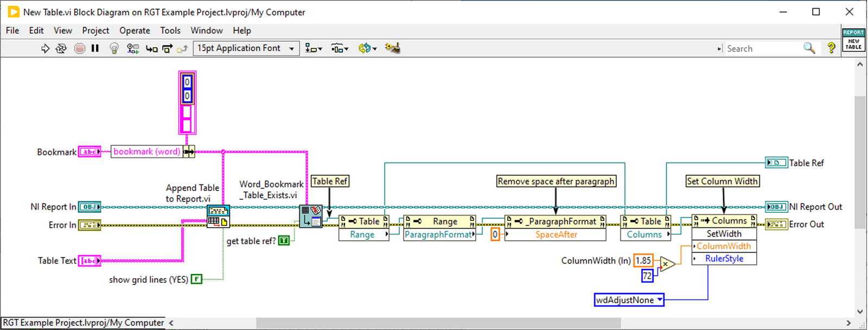This screenshot has width=868, height=330.
Task: Select the Error In cluster terminal
Action: pyautogui.click(x=90, y=225)
